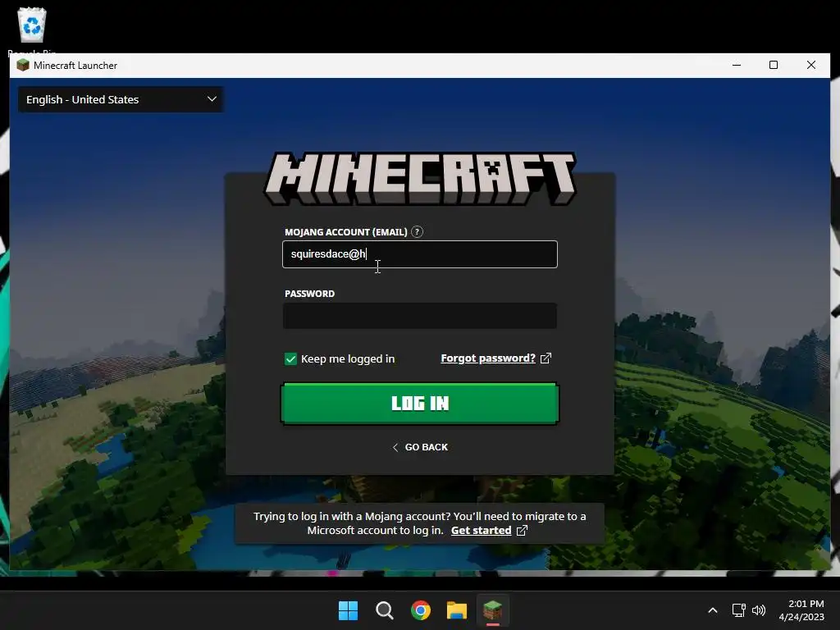
Task: Maximize the Minecraft Launcher window
Action: (774, 66)
